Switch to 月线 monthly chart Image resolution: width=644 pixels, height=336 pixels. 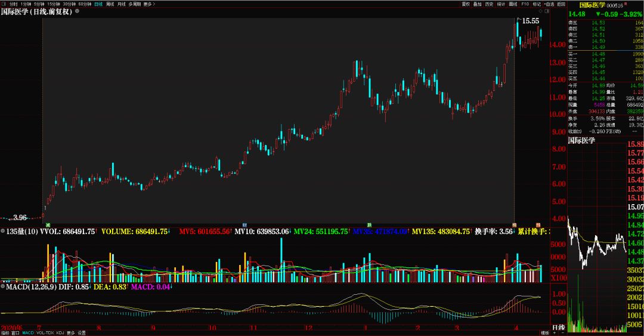coord(122,4)
